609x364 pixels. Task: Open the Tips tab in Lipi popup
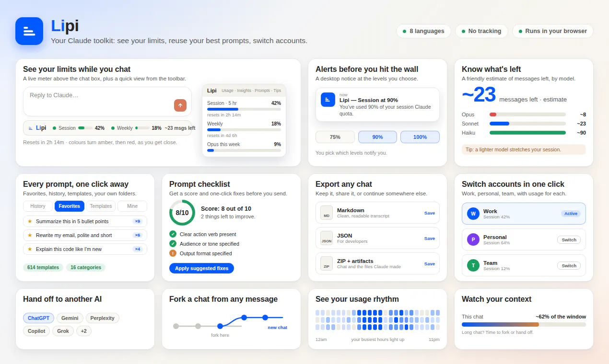(277, 91)
